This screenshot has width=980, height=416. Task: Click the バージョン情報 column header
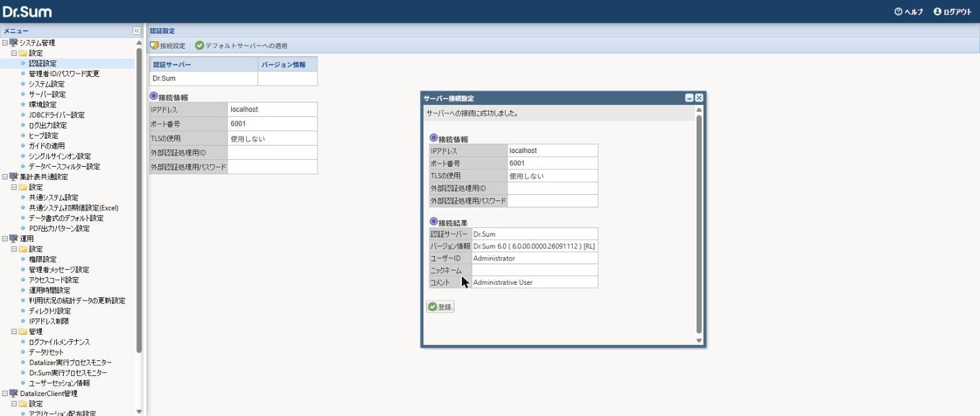287,64
